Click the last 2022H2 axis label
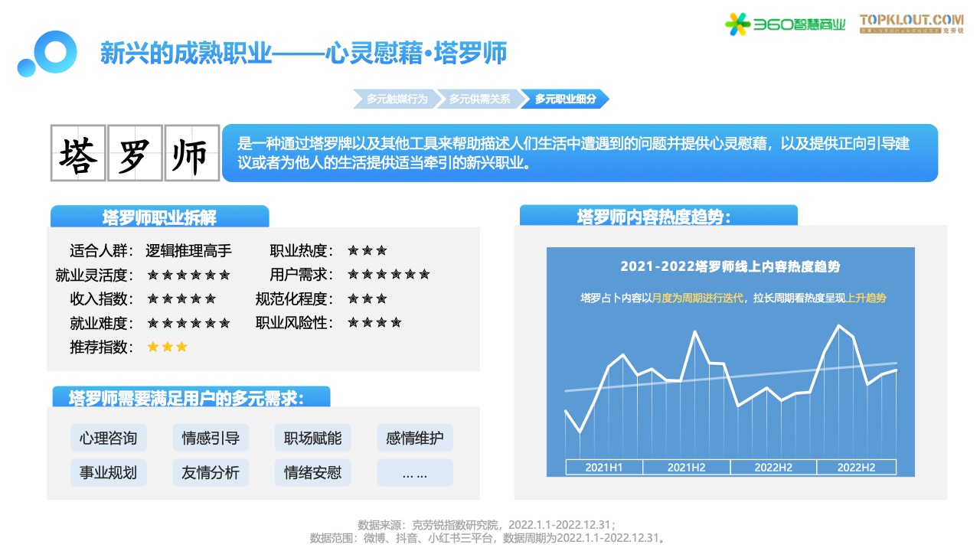Viewport: 980px width, 551px height. tap(856, 467)
